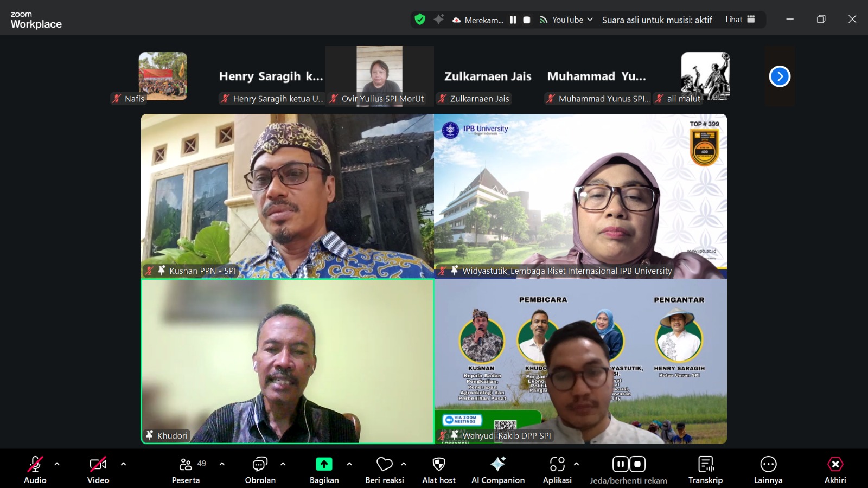Open the Obrolan chat panel
Image resolution: width=868 pixels, height=488 pixels.
point(260,470)
